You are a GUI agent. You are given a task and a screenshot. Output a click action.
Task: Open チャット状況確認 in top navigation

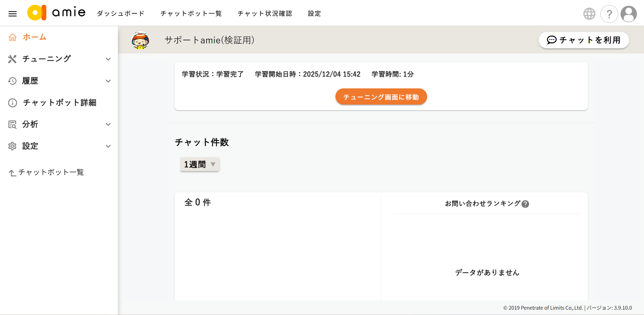point(265,13)
